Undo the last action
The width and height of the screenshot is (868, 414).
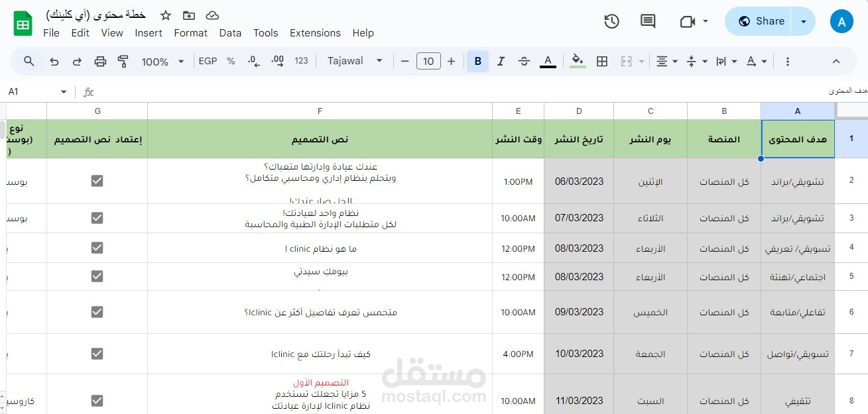54,62
